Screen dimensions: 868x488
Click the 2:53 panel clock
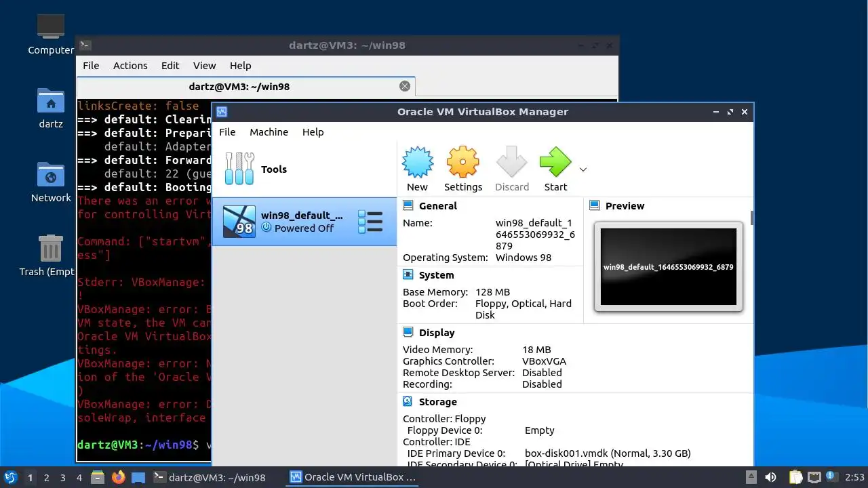pos(854,478)
